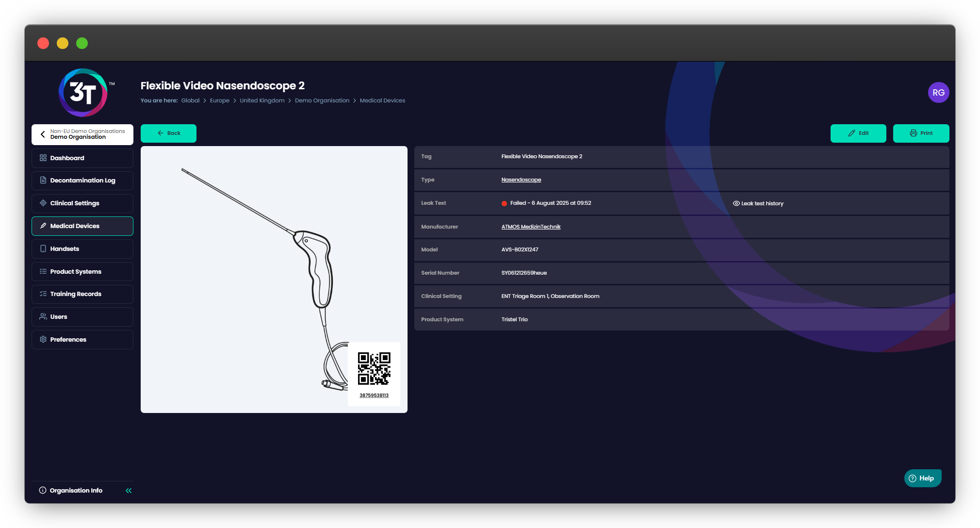The height and width of the screenshot is (528, 980).
Task: Open Preferences section
Action: (x=82, y=340)
